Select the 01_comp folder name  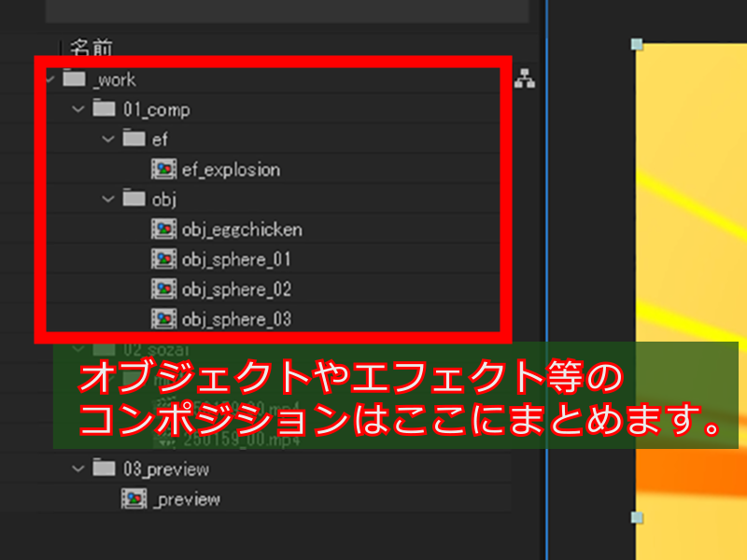pyautogui.click(x=157, y=110)
